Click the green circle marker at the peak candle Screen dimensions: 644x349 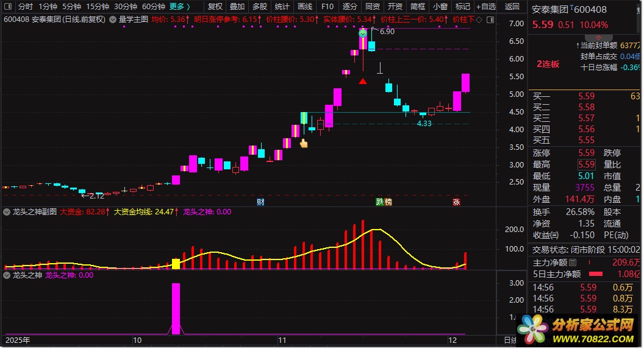[363, 33]
